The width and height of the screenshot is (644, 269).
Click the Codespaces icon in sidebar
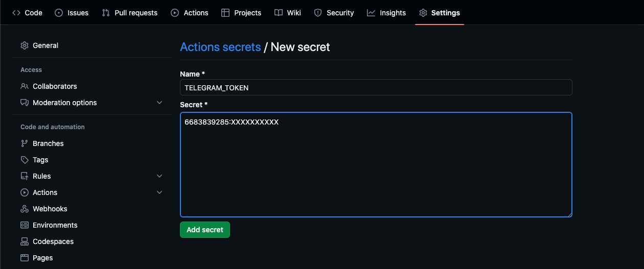tap(25, 241)
